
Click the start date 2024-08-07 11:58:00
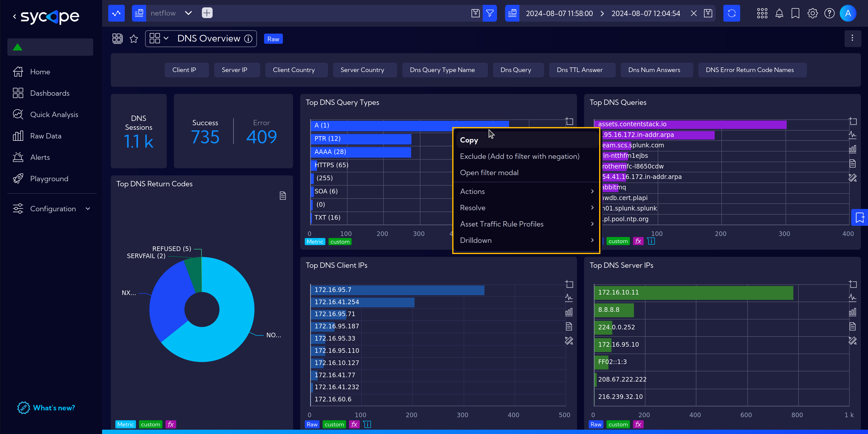pyautogui.click(x=559, y=13)
